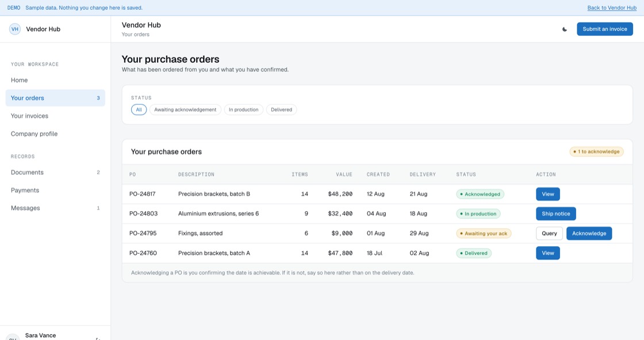Click the Submit an invoice button
The height and width of the screenshot is (340, 644).
pyautogui.click(x=604, y=29)
